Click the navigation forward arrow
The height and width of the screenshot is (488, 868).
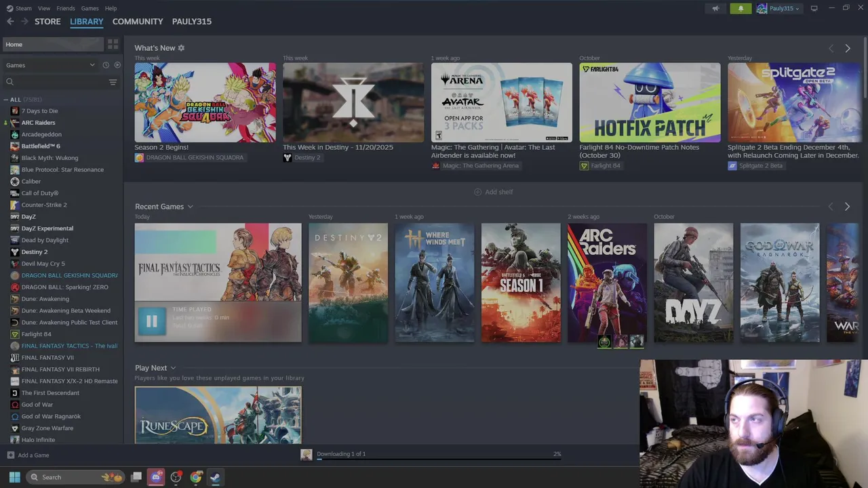[x=24, y=22]
